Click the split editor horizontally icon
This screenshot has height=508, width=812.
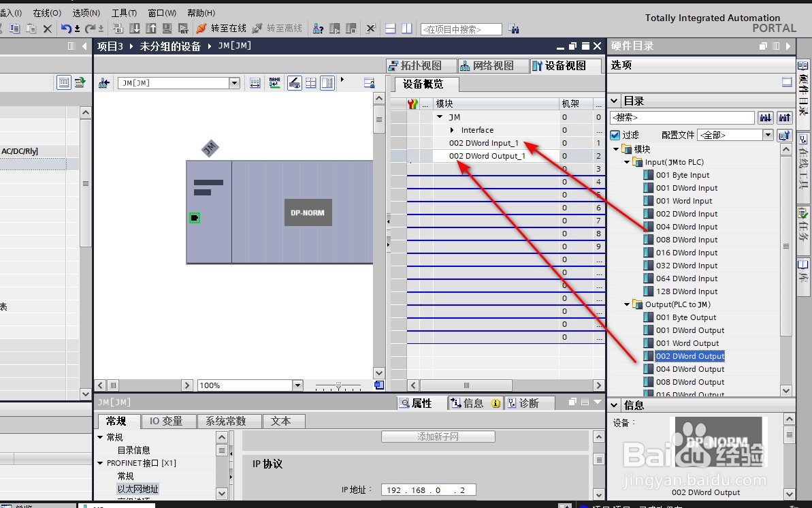391,29
